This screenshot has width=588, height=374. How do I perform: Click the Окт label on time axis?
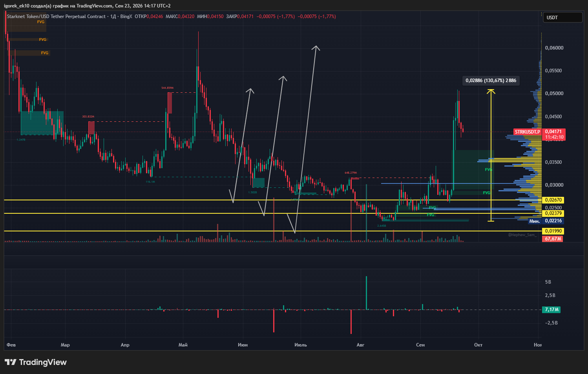[478, 345]
